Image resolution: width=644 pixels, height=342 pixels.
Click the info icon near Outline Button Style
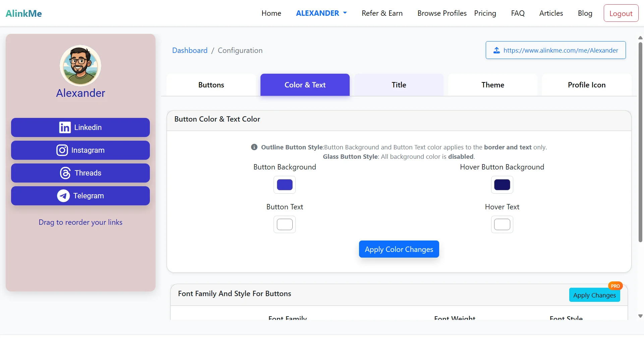click(x=254, y=147)
